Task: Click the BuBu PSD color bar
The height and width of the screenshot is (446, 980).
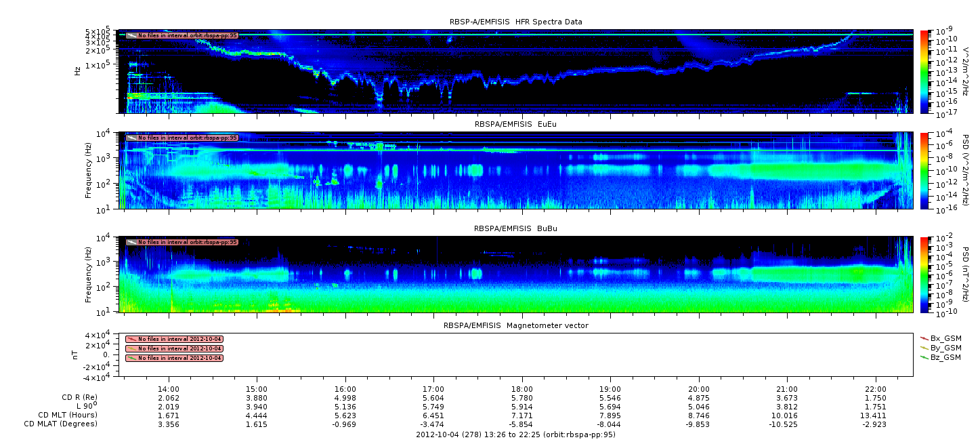Action: [x=924, y=275]
